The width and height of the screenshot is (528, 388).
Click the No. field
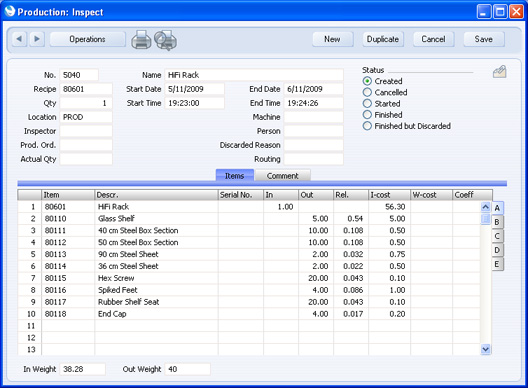pos(79,75)
